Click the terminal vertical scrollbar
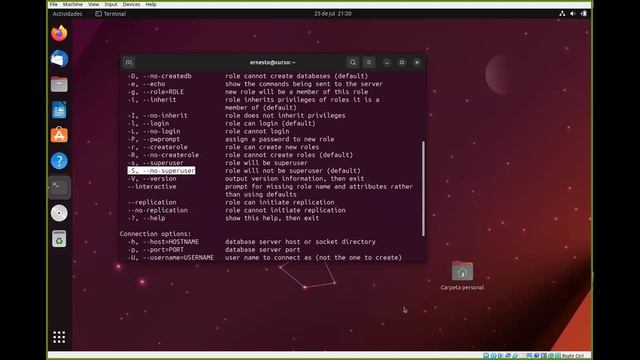 [423, 188]
